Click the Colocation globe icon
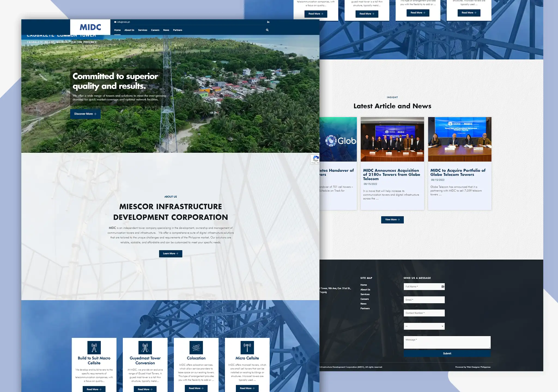The height and width of the screenshot is (392, 558). 196,348
